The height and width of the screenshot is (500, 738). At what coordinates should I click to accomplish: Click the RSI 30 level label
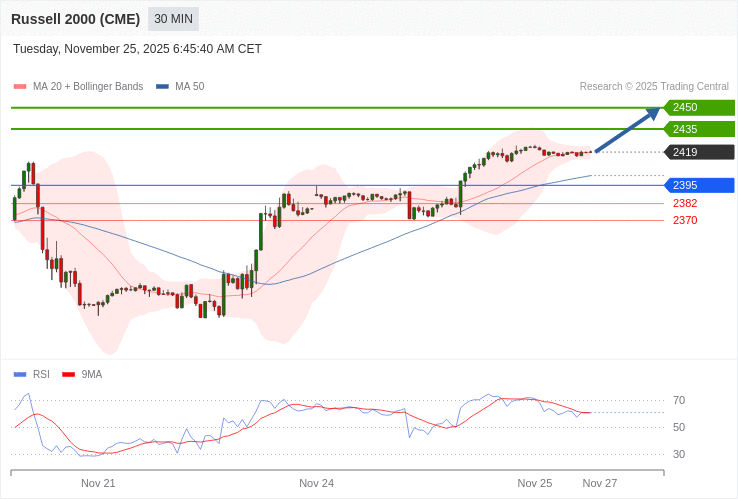click(679, 454)
